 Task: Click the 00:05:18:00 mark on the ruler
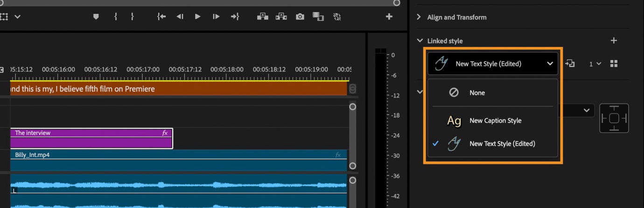coord(227,69)
